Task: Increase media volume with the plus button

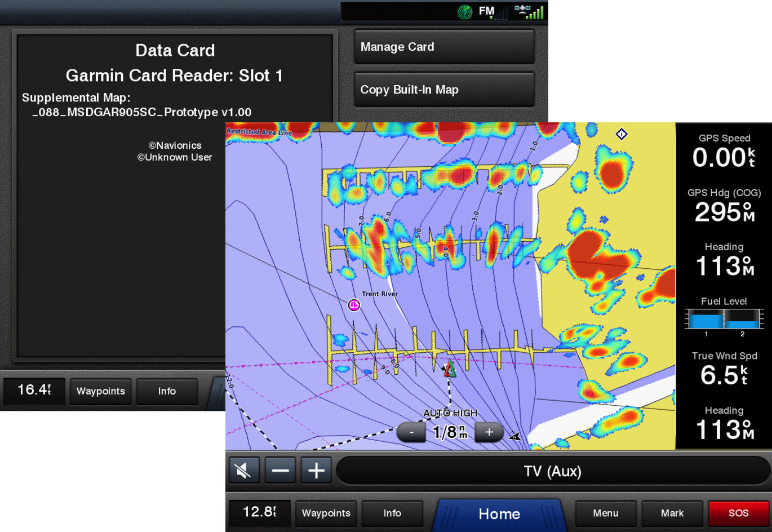Action: coord(316,470)
